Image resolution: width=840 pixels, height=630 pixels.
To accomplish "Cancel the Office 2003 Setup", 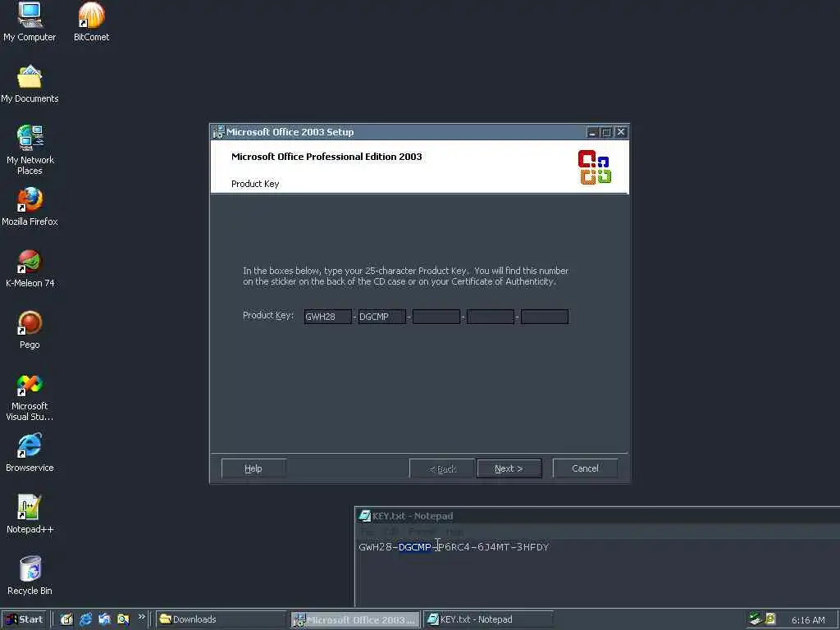I will coord(585,468).
